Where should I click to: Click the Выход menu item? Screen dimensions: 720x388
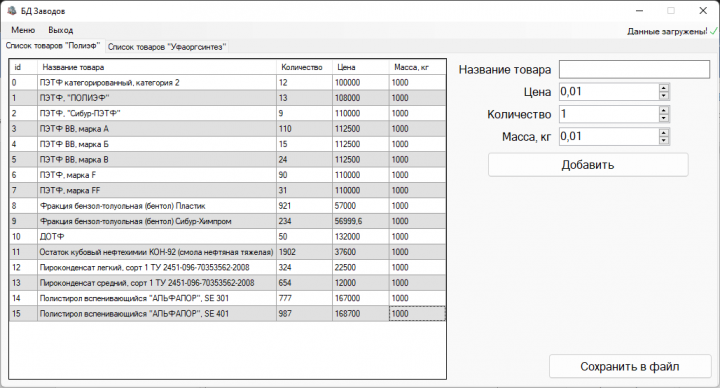click(61, 30)
